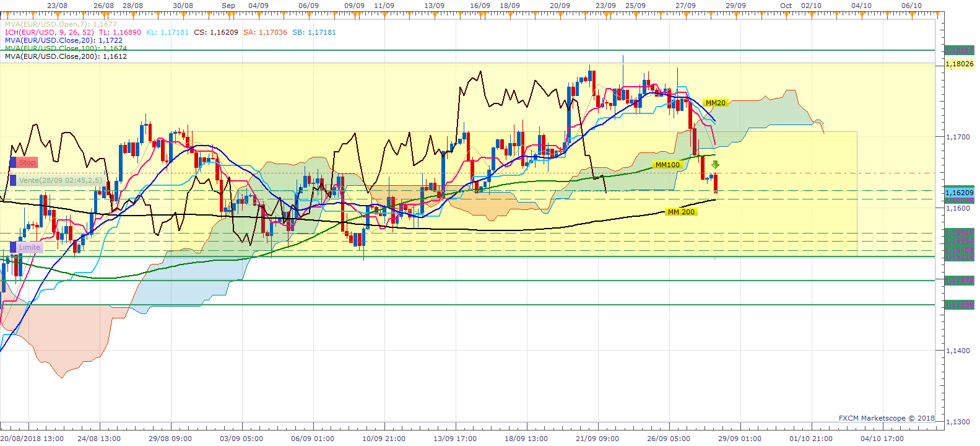Image resolution: width=980 pixels, height=446 pixels.
Task: Select the MVA(EUR/USD.Open,7) indicator label
Action: coord(61,24)
